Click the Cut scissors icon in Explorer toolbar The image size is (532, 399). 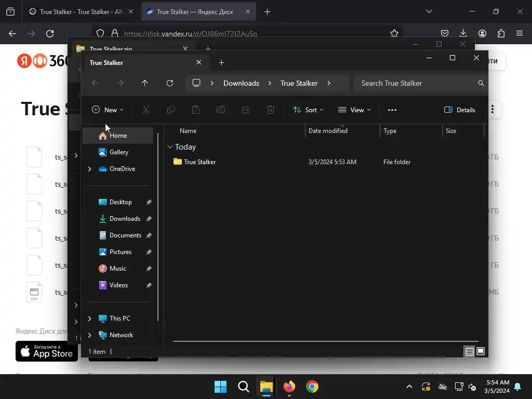pos(146,110)
